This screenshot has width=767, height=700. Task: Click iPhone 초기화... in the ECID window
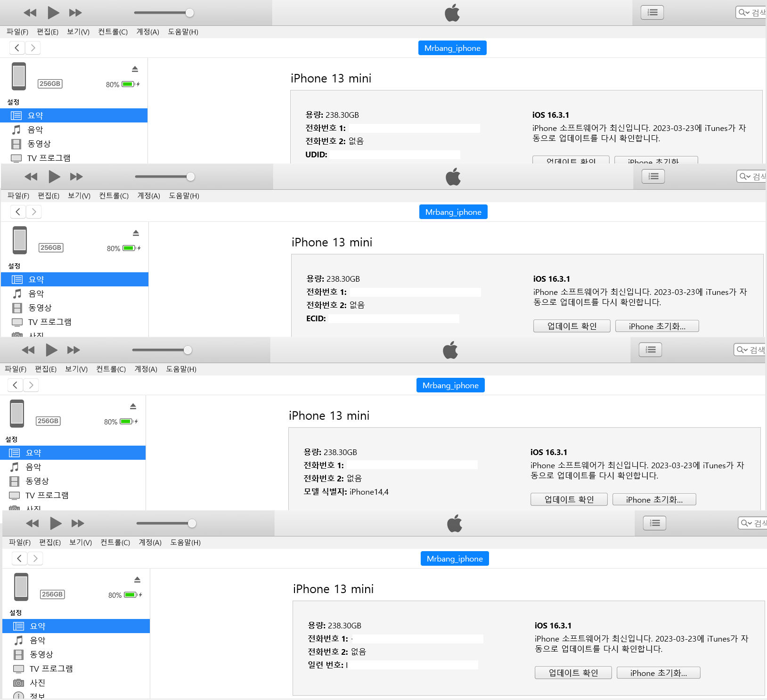(657, 326)
